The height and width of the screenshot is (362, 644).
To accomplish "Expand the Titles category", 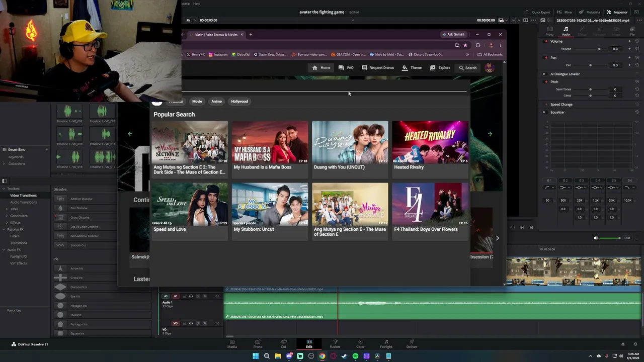I will click(x=7, y=209).
